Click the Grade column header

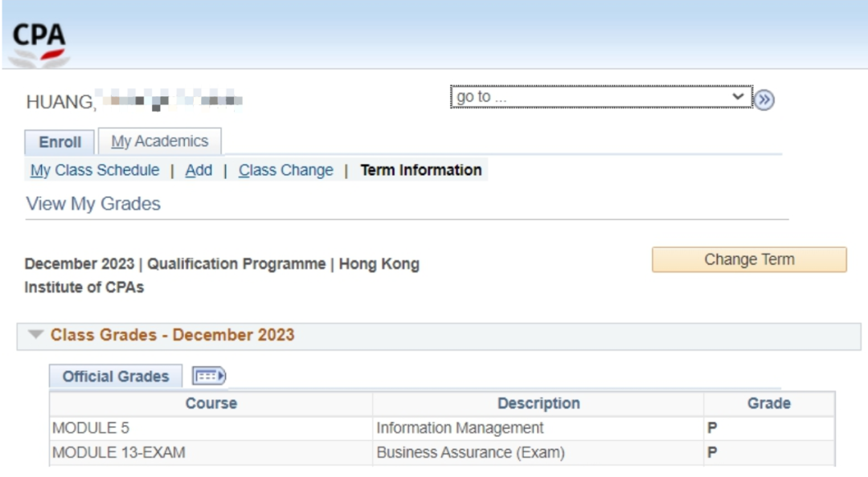click(769, 403)
